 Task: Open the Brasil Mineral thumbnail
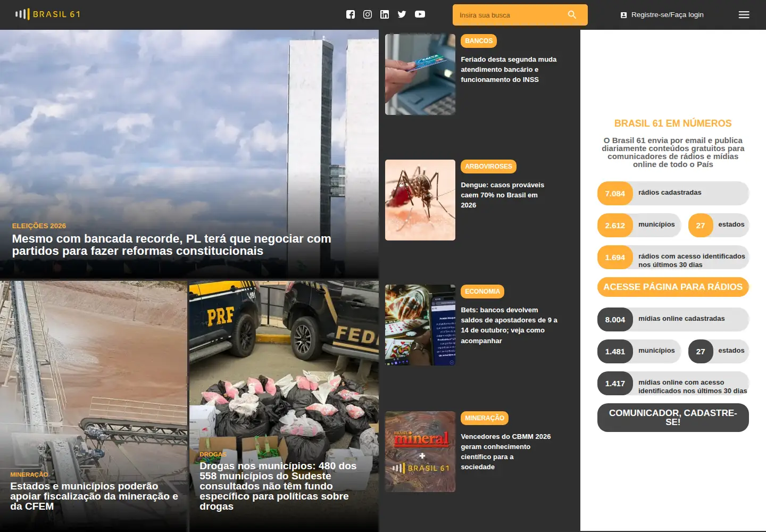click(x=420, y=452)
